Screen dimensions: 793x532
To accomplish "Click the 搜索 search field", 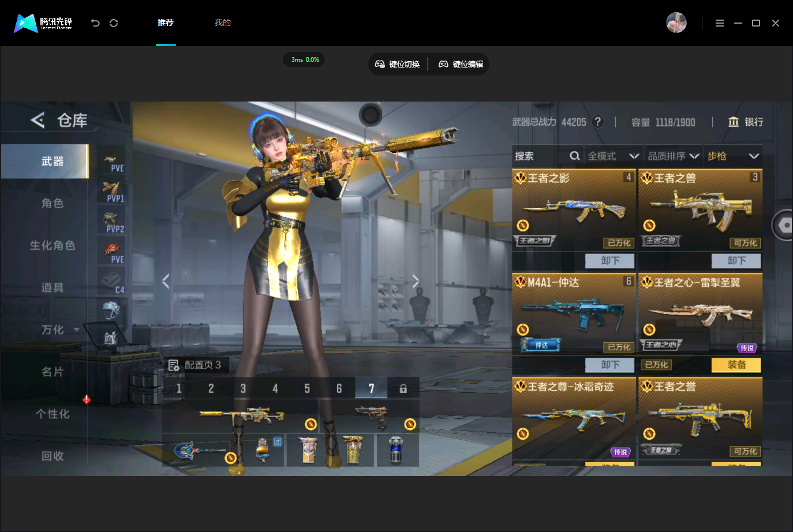I will pyautogui.click(x=547, y=156).
